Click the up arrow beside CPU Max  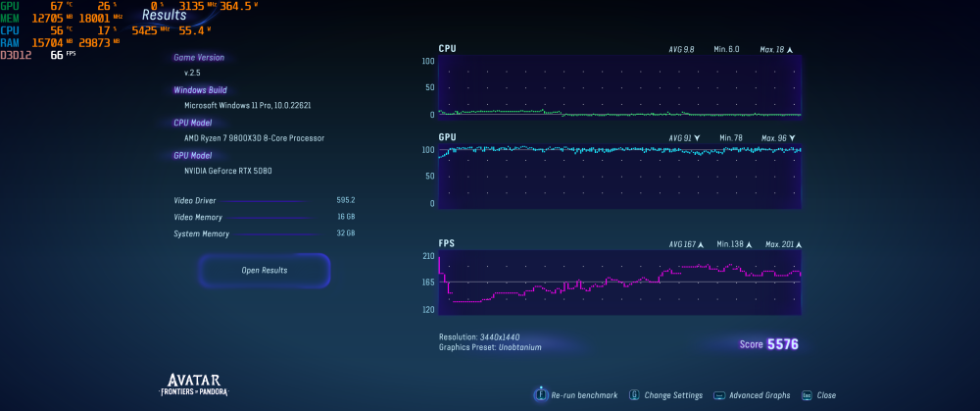(790, 49)
